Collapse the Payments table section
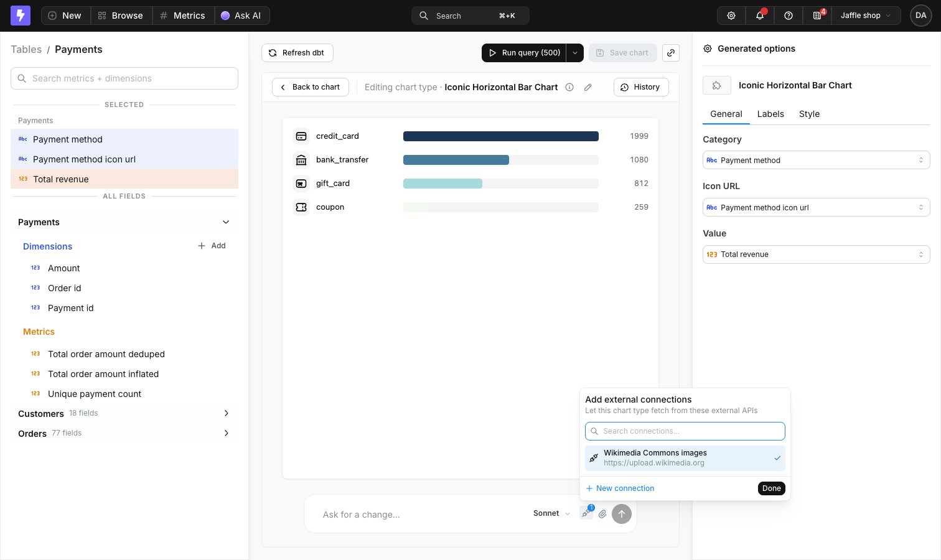 (124, 222)
